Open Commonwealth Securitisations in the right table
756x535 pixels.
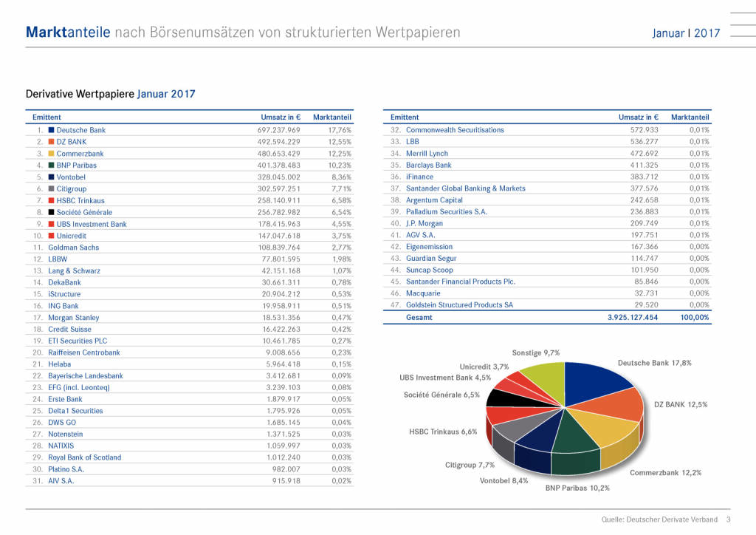tap(455, 130)
